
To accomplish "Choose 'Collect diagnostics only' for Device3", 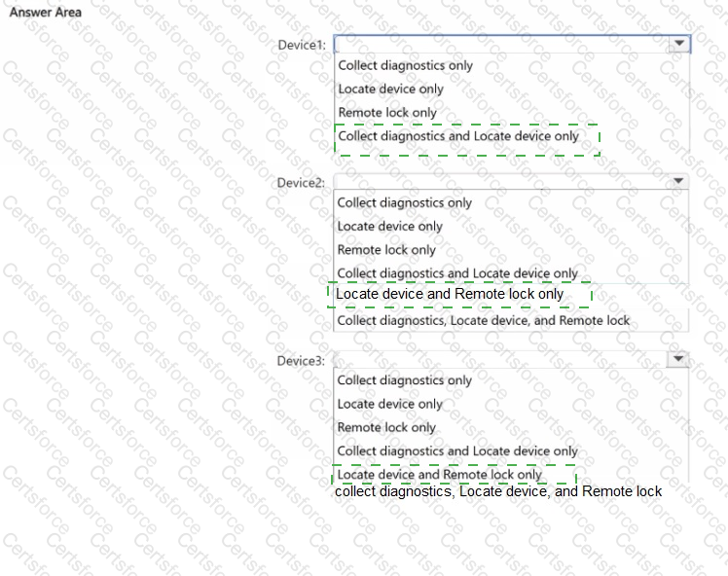I will (405, 380).
